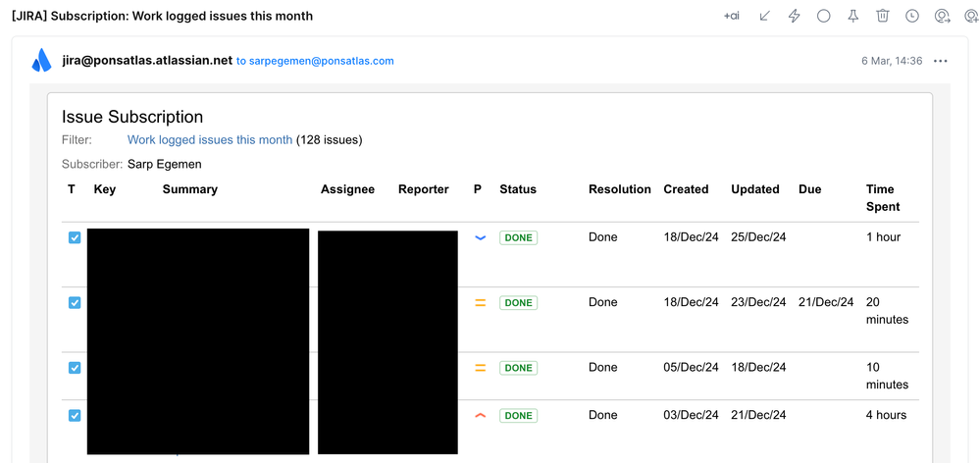Click the T column header

click(72, 189)
